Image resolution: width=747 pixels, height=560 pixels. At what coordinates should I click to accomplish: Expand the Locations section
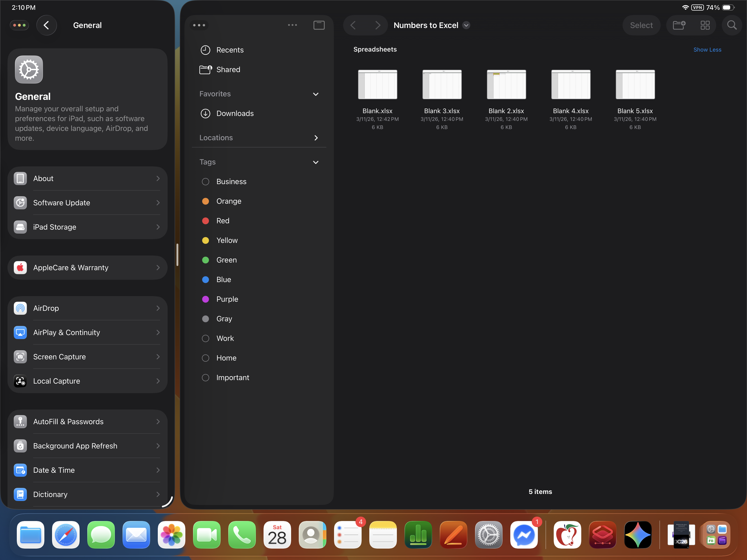[316, 138]
